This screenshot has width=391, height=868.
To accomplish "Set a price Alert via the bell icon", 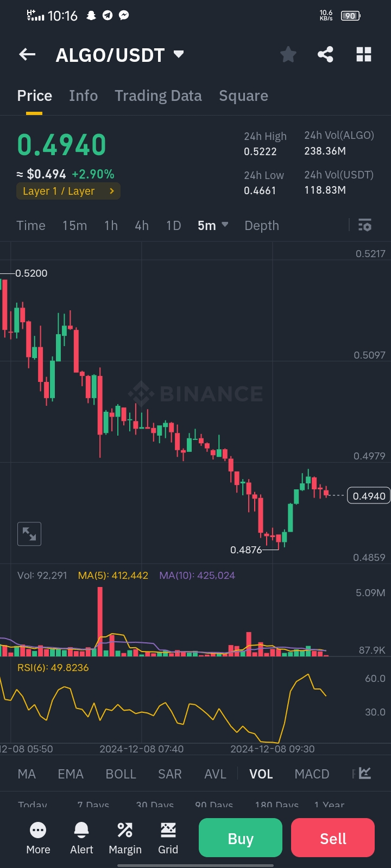I will 81,838.
